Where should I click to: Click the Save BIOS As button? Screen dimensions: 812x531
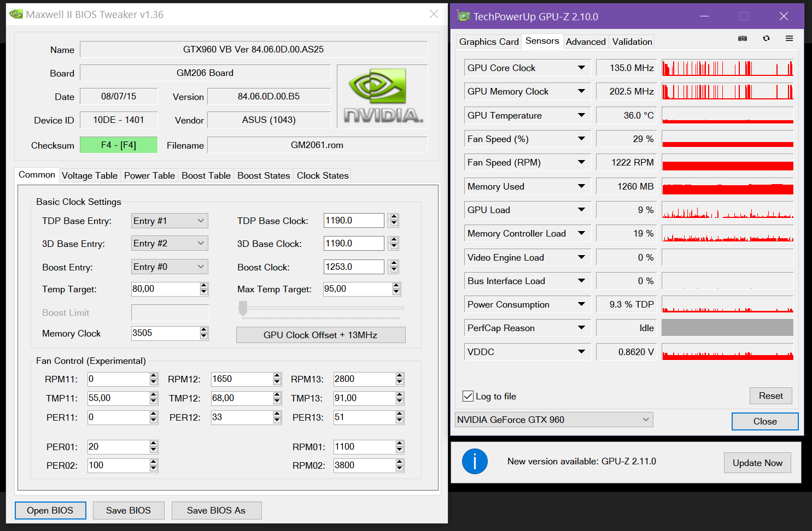click(x=217, y=510)
